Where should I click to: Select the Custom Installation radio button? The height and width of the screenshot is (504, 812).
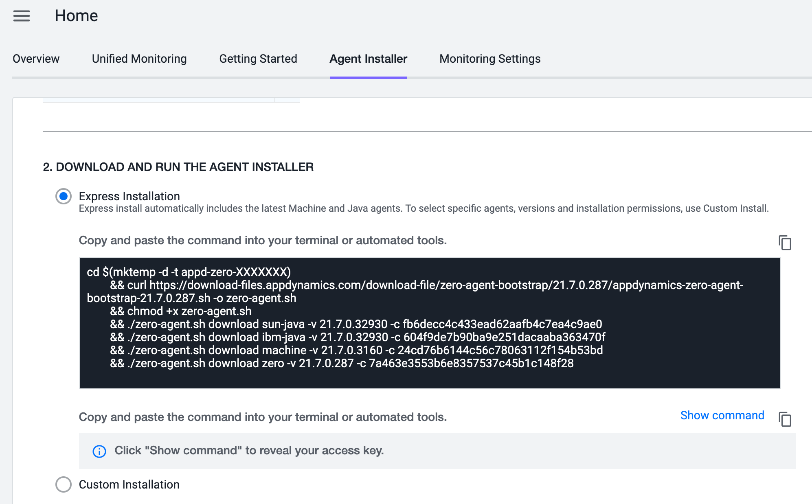click(x=64, y=484)
